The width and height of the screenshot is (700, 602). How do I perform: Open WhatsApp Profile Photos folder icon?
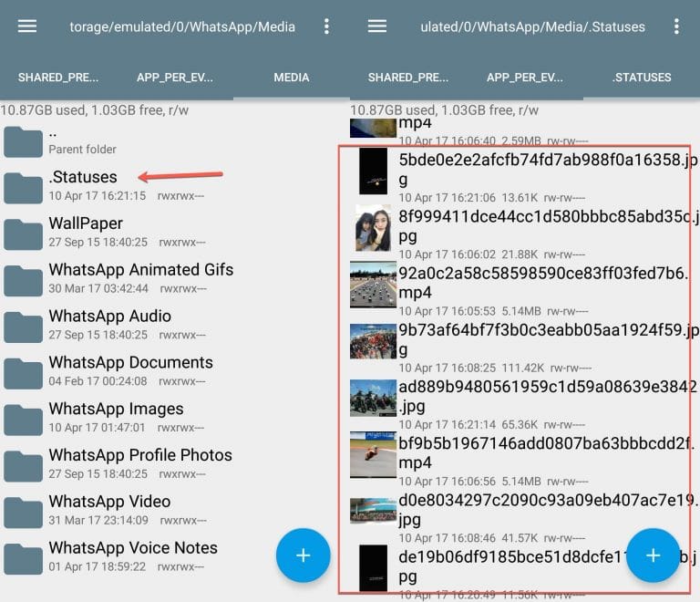click(x=23, y=467)
